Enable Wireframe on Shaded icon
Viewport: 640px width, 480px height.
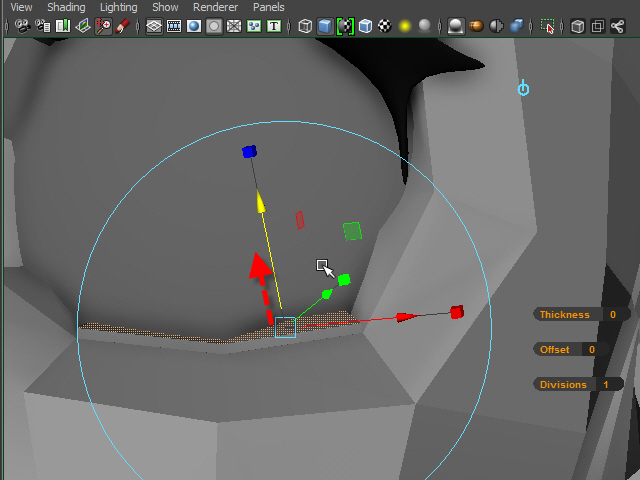[x=365, y=27]
